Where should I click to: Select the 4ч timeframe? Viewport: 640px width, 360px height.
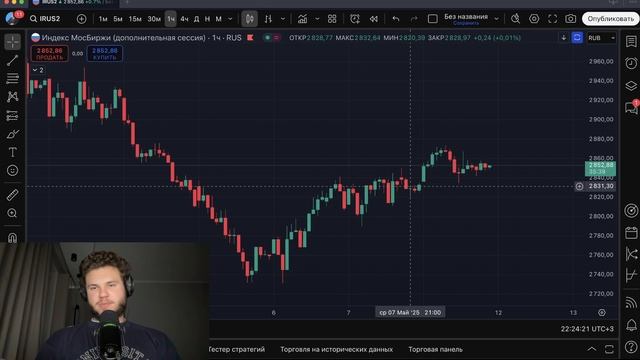(x=184, y=19)
